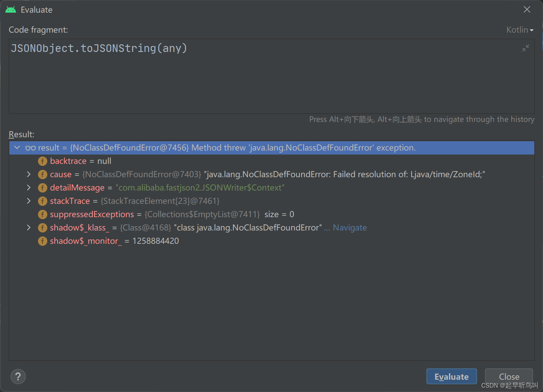Collapse the code fragment editor with the shrink icon

point(526,48)
